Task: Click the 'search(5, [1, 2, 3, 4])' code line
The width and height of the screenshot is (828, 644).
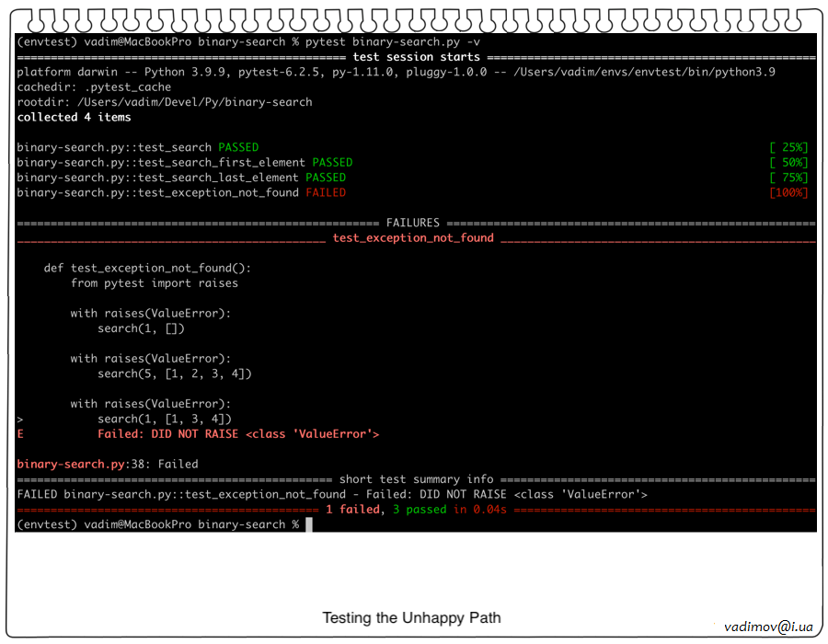Action: coord(174,374)
